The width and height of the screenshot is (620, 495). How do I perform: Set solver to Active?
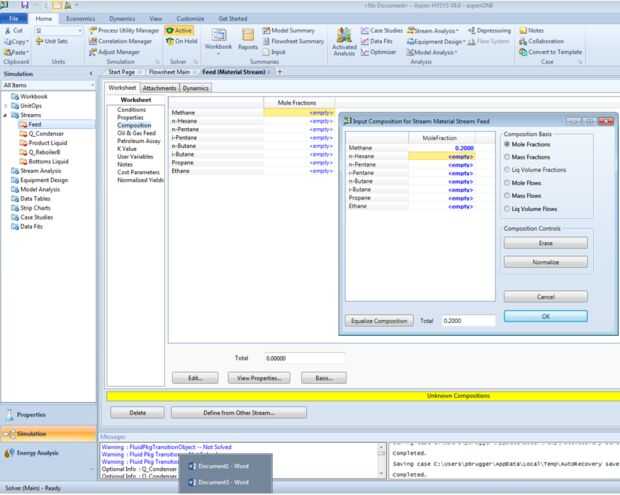179,30
